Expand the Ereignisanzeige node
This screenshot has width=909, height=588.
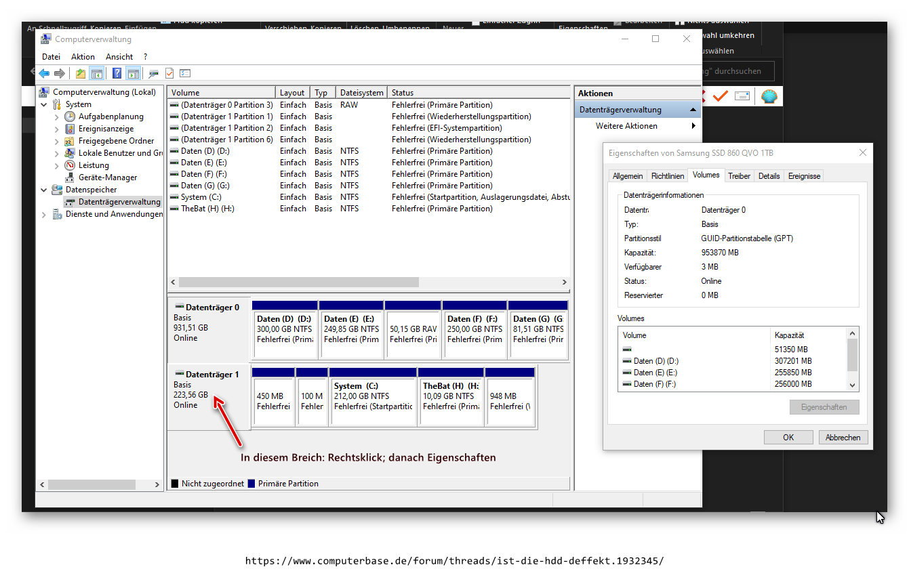click(x=57, y=129)
